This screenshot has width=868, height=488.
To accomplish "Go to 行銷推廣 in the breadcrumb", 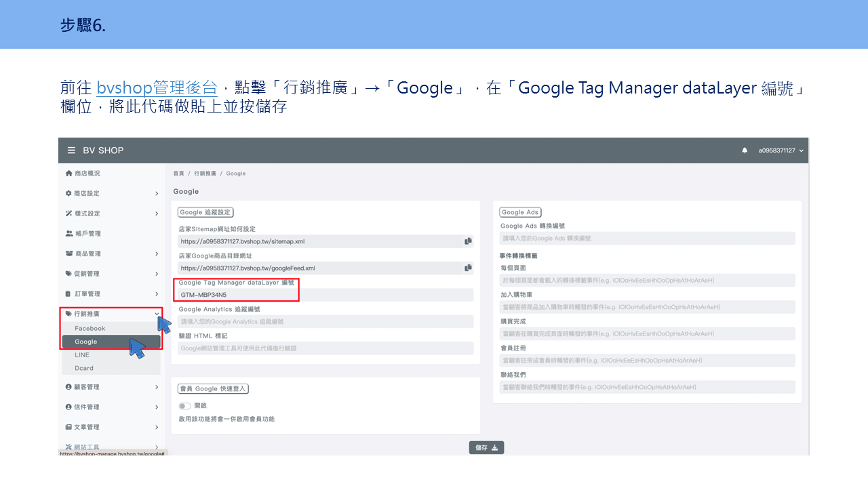I will [x=205, y=174].
